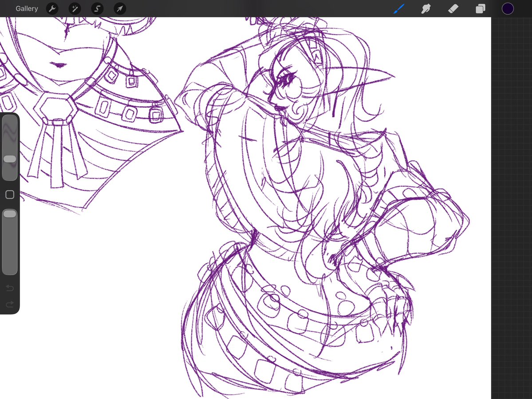Activate the Selection tool
The height and width of the screenshot is (399, 532).
(x=97, y=8)
